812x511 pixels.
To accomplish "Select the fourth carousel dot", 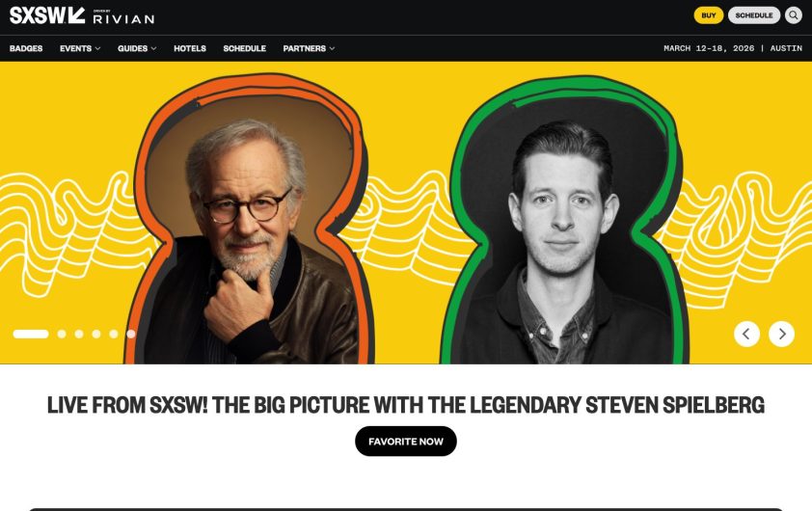I will pos(96,334).
